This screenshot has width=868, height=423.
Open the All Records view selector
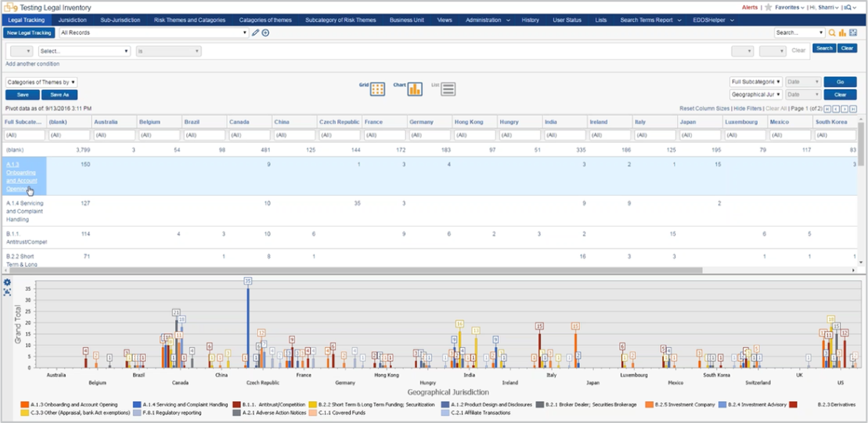[x=153, y=33]
